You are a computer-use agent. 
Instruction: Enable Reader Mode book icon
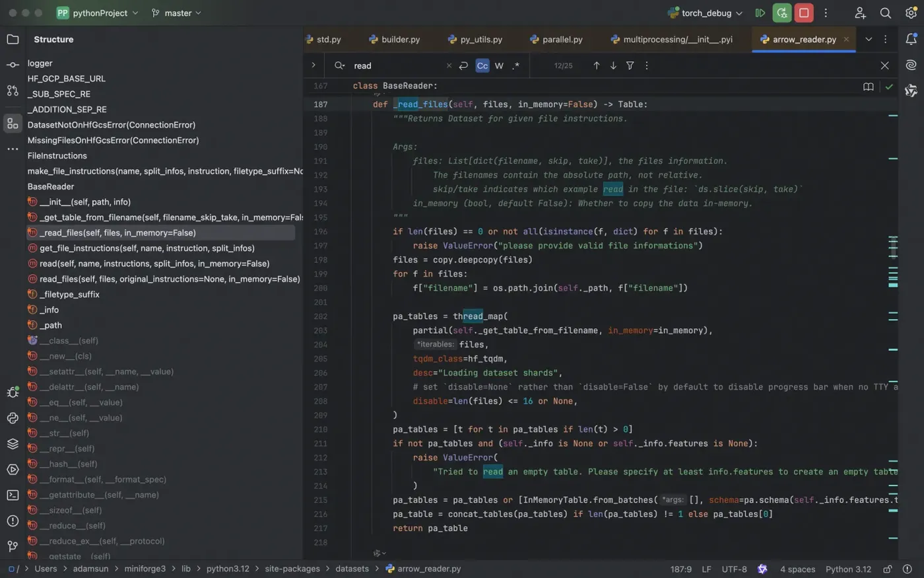coord(869,87)
